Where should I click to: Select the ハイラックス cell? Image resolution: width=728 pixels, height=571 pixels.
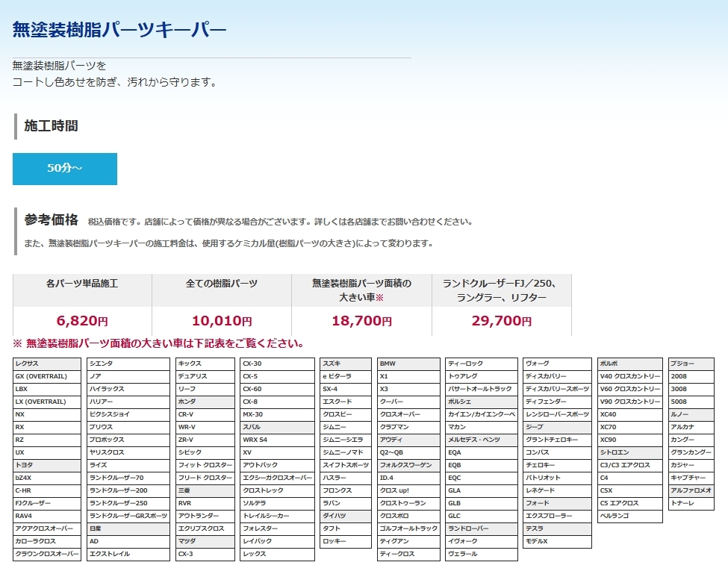128,389
